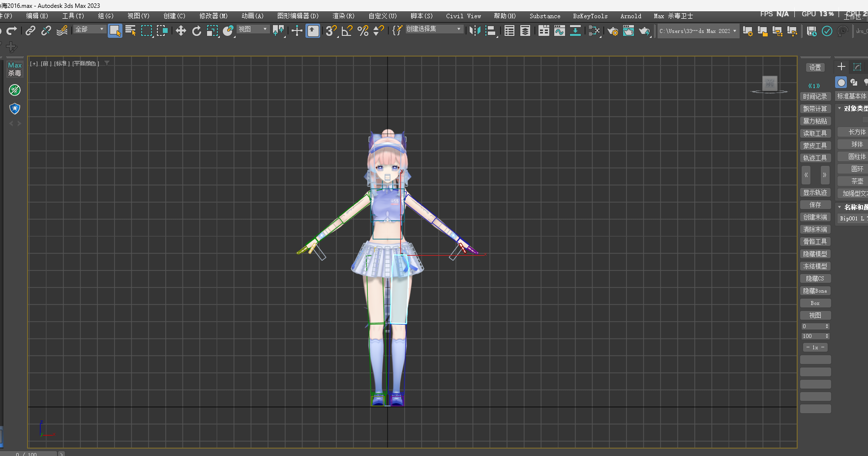Click the Redo arrow icon
Screen dimensions: 868x456
[12, 31]
